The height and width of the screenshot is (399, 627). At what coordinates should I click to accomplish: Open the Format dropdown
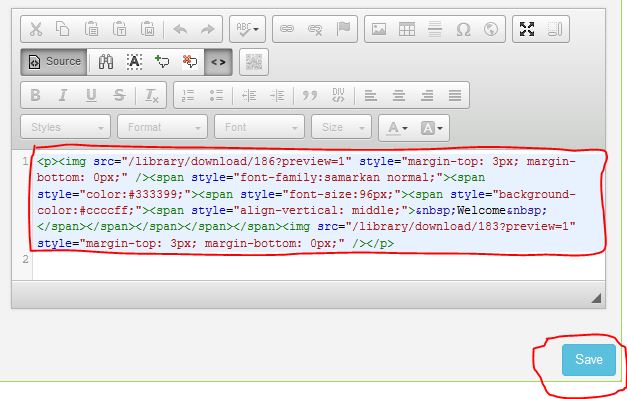[x=162, y=127]
